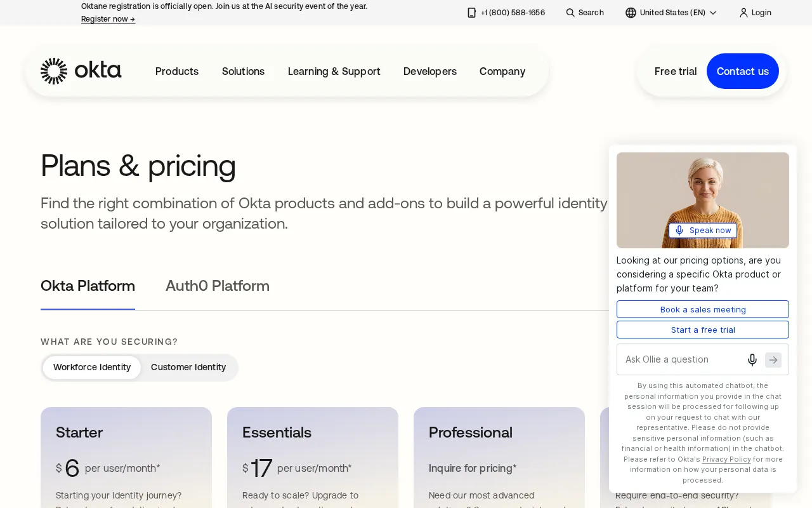Click the Contact us button
Screen dimensions: 812x508
click(x=743, y=71)
